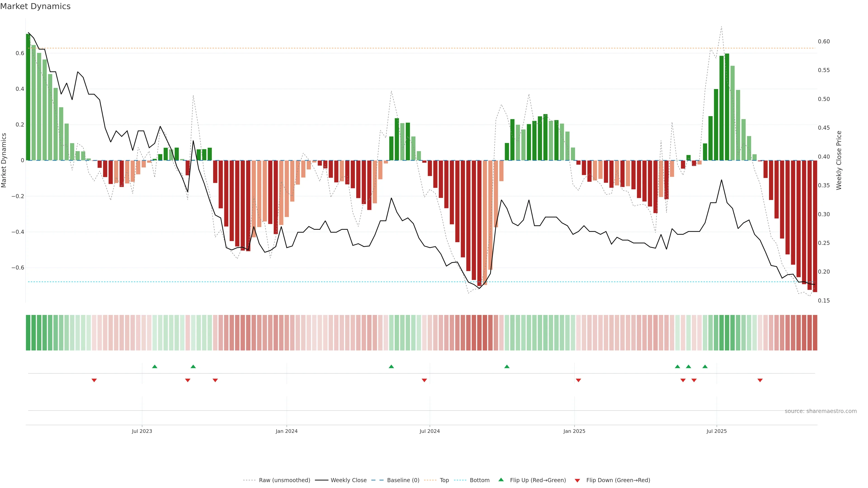The height and width of the screenshot is (488, 868).
Task: Click the Jan 2024 x-axis label
Action: click(286, 431)
